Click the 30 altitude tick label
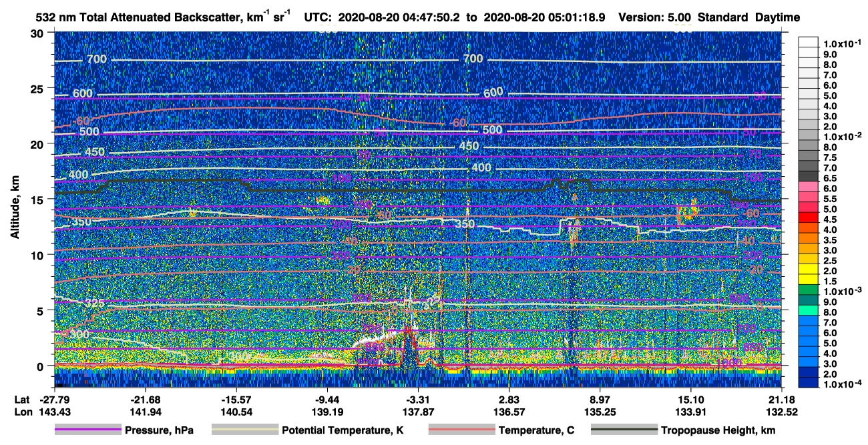Viewport: 868px width, 445px height. point(38,33)
